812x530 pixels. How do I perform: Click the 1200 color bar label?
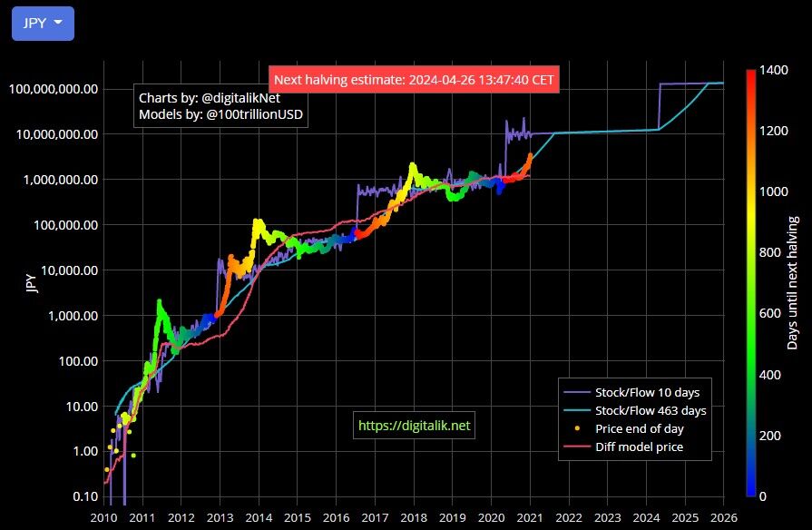coord(774,131)
